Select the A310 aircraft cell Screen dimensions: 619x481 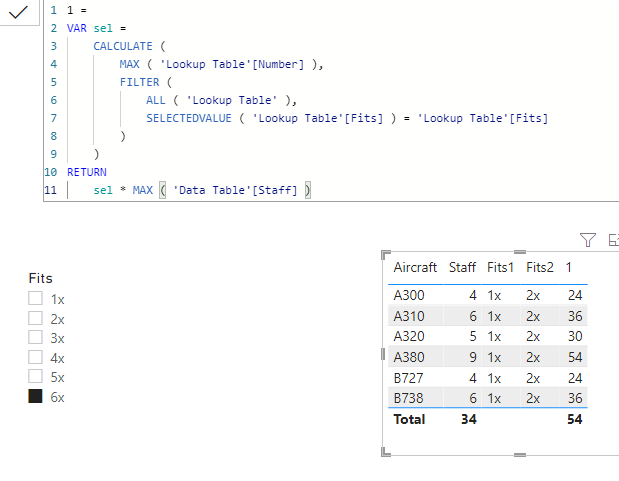tap(409, 316)
